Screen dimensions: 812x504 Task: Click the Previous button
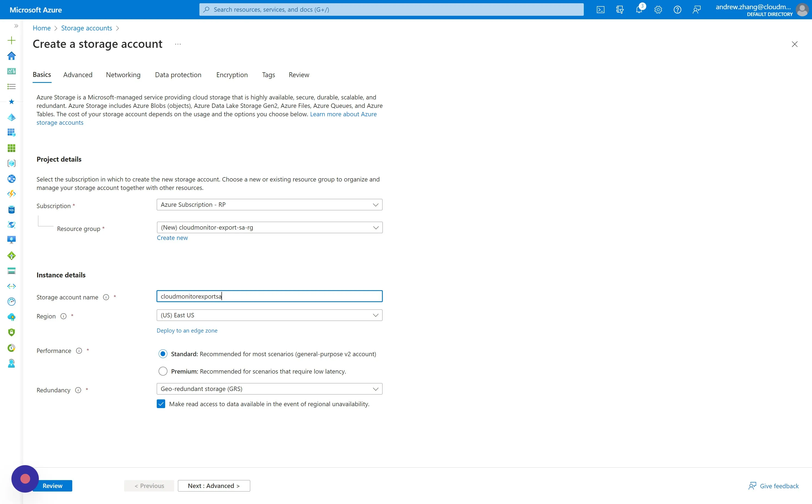coord(149,486)
